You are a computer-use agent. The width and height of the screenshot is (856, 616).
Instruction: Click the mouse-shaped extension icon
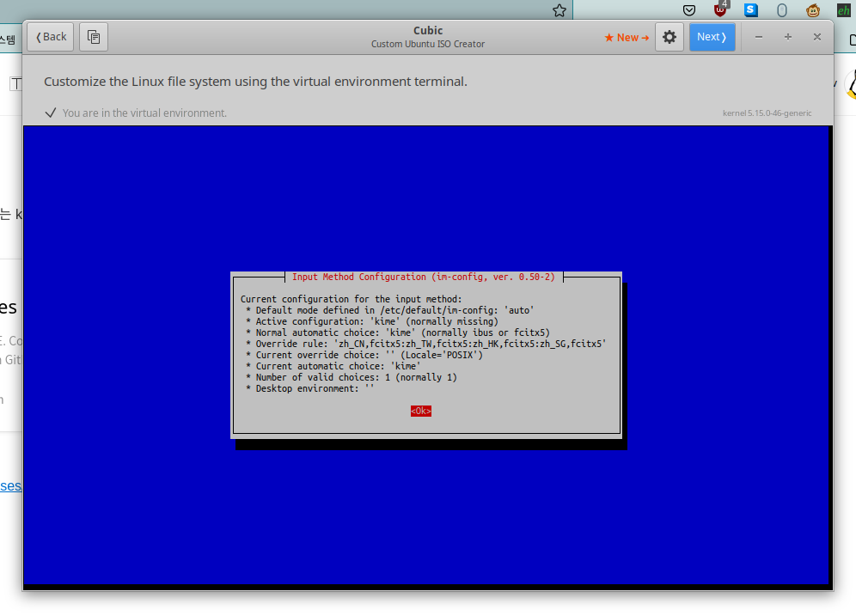pos(782,10)
